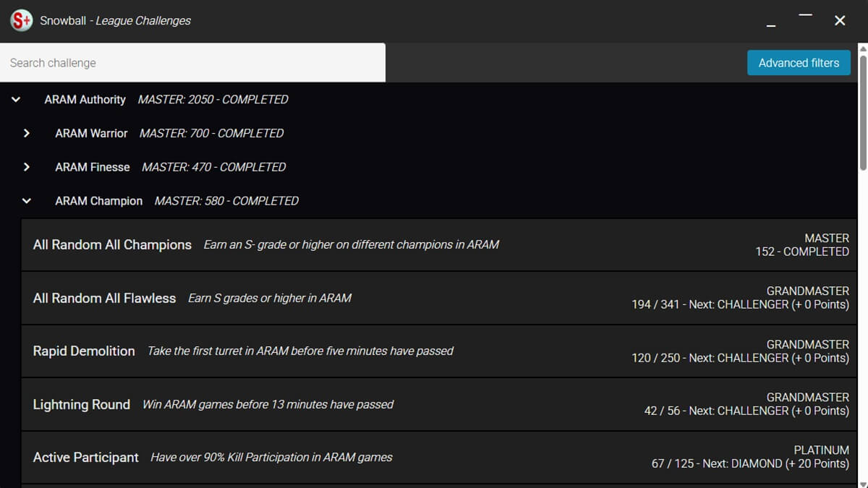Click the '152 - COMPLETED' progress value
This screenshot has height=488, width=868.
click(802, 252)
